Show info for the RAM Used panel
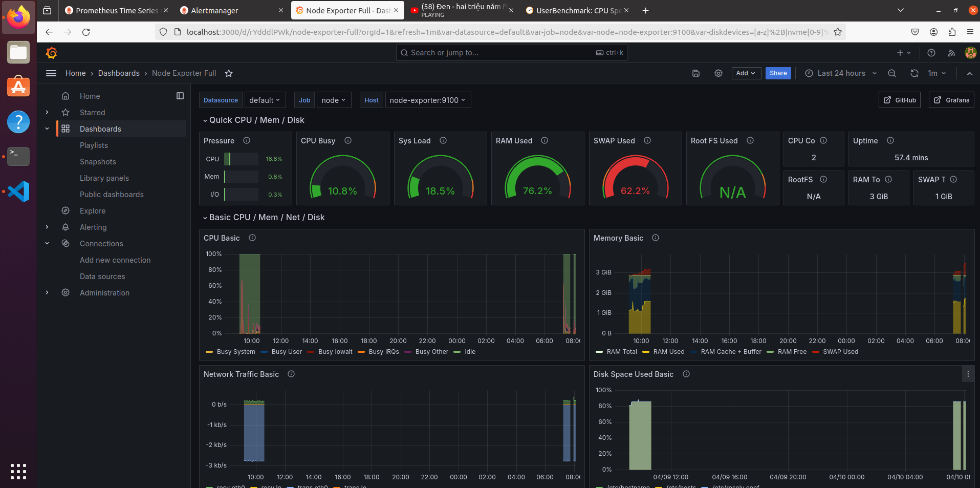Image resolution: width=980 pixels, height=488 pixels. 545,140
